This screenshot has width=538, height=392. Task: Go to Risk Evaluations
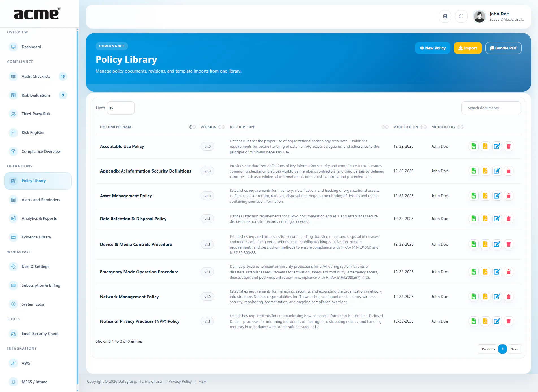38,95
